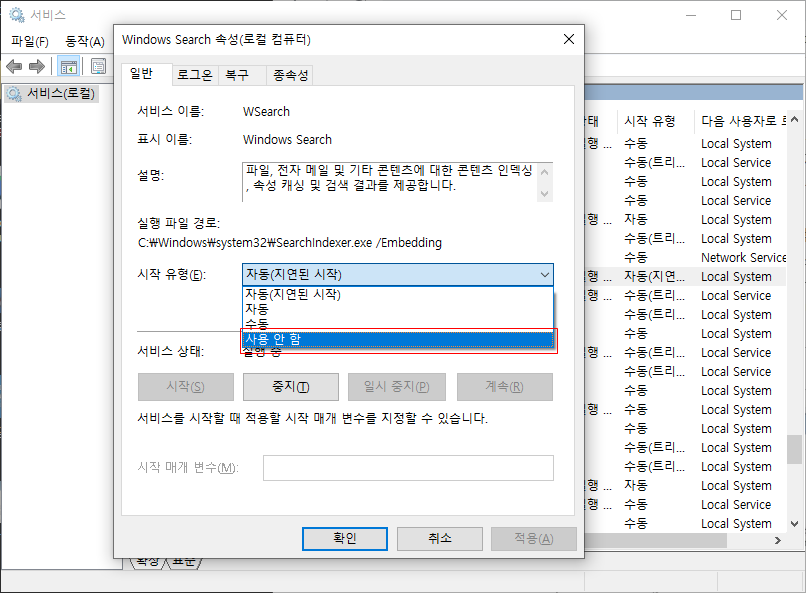Viewport: 806px width, 593px height.
Task: Switch to the 로그온 tab
Action: point(195,76)
